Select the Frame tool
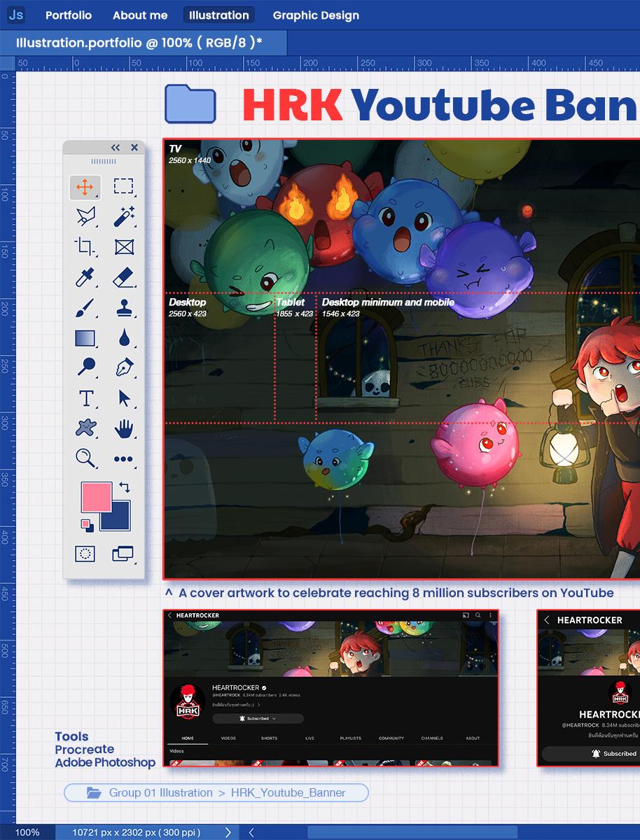This screenshot has width=640, height=840. 124,247
